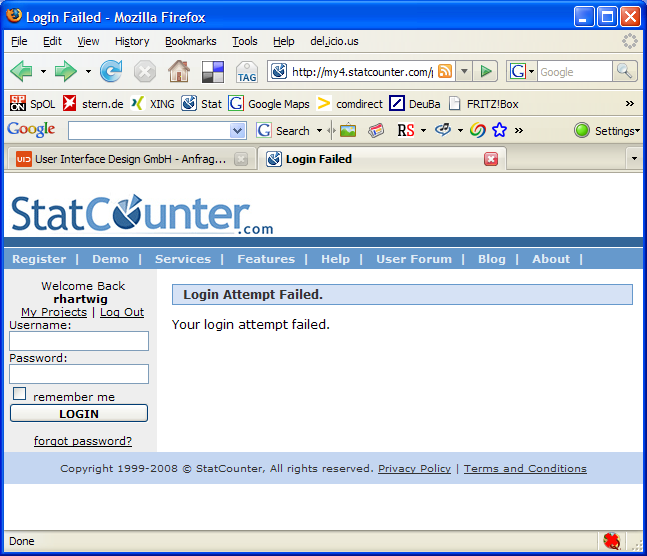Go back with the green back arrow
Screen dimensions: 647x556
[21, 71]
